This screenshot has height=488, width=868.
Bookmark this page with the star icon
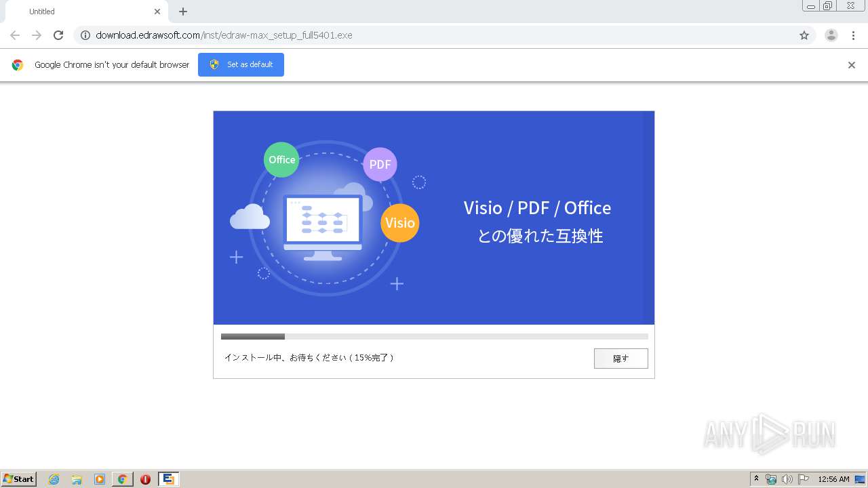pos(804,35)
